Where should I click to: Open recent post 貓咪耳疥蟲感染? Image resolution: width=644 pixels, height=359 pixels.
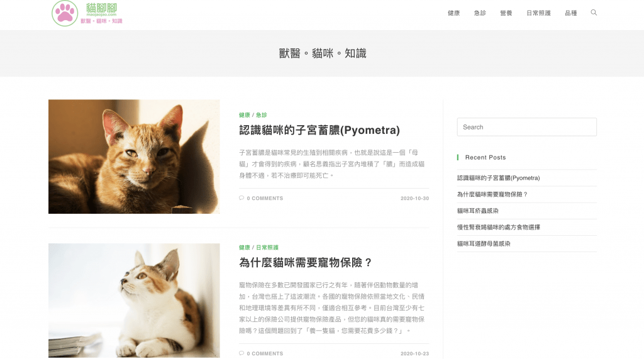pos(478,211)
